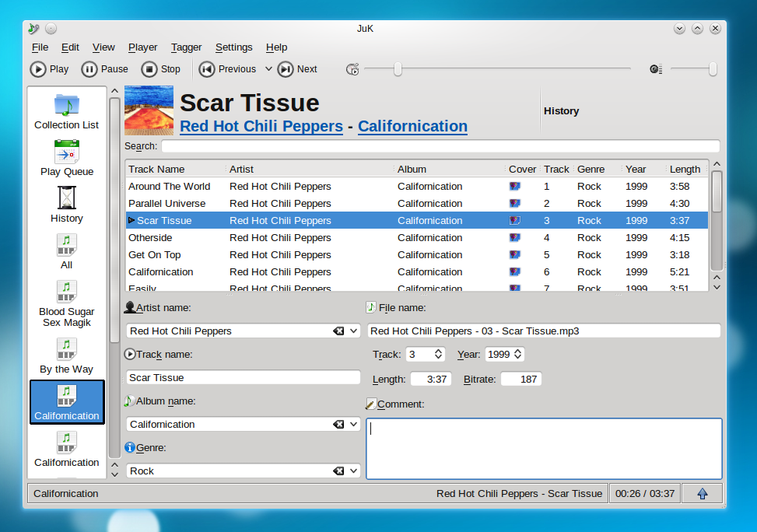Adjust the Track number spinner arrows
The height and width of the screenshot is (532, 757).
click(438, 354)
